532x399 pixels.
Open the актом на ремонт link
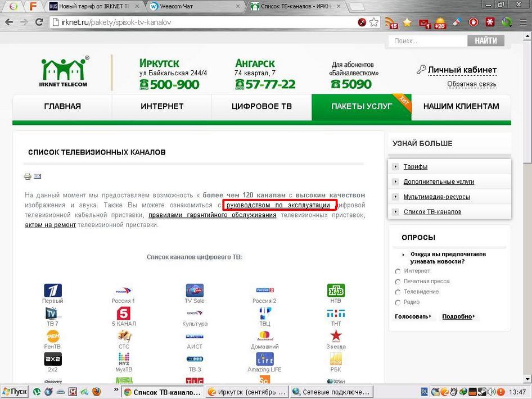click(x=50, y=225)
